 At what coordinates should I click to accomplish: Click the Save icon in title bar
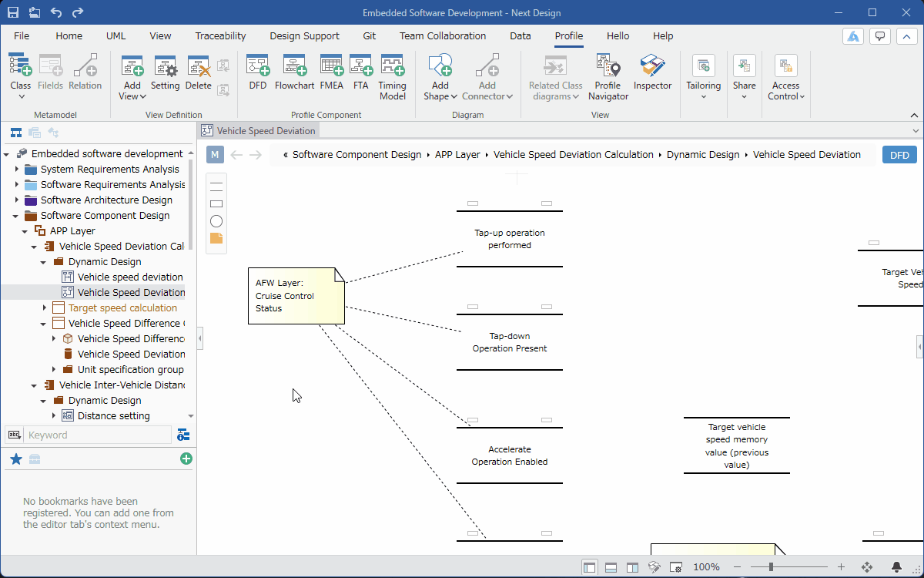point(13,12)
